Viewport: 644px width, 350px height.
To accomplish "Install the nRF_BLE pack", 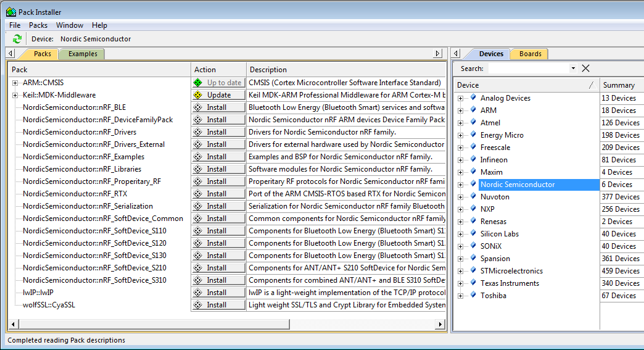I will pos(218,107).
